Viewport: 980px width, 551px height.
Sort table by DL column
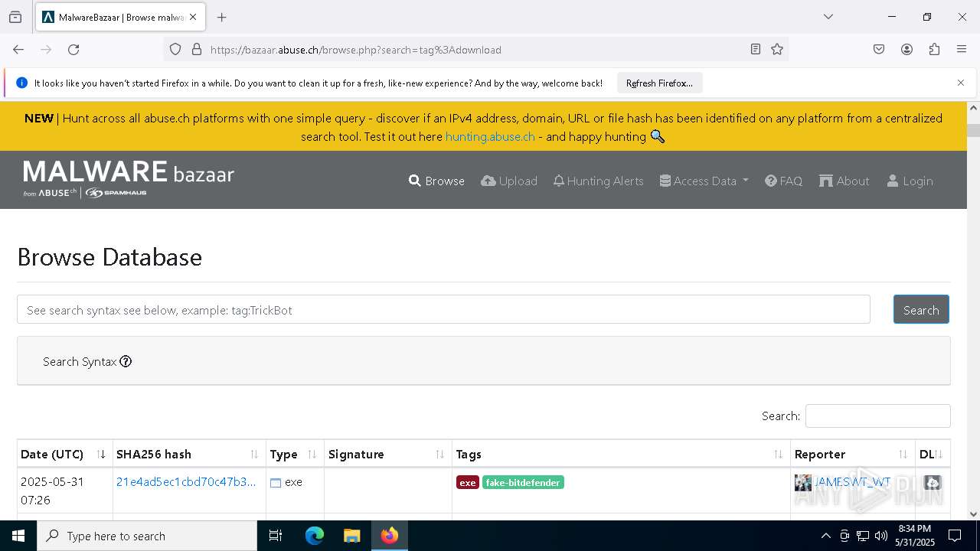point(933,454)
